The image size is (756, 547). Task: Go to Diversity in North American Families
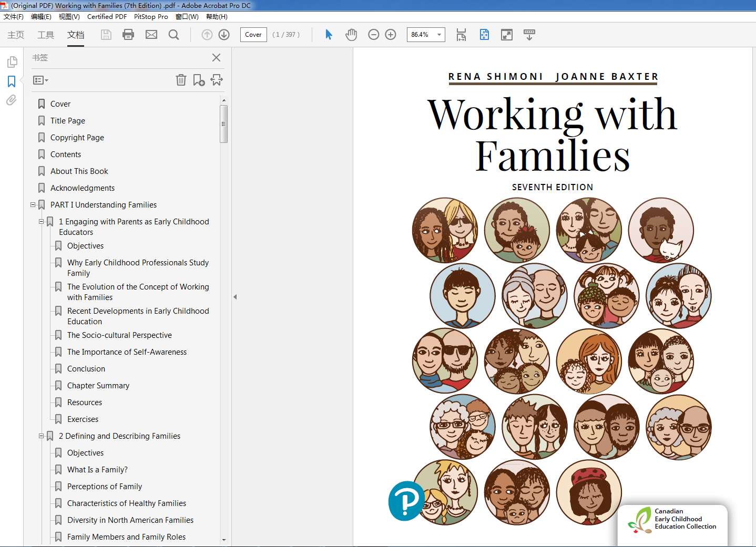pyautogui.click(x=130, y=520)
